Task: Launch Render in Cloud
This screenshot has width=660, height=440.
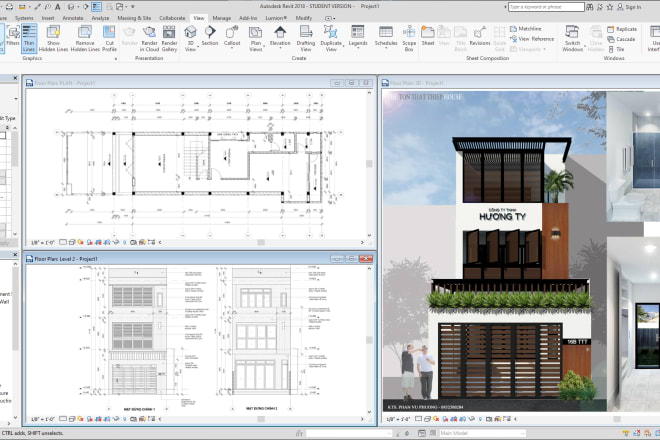Action: [149, 38]
